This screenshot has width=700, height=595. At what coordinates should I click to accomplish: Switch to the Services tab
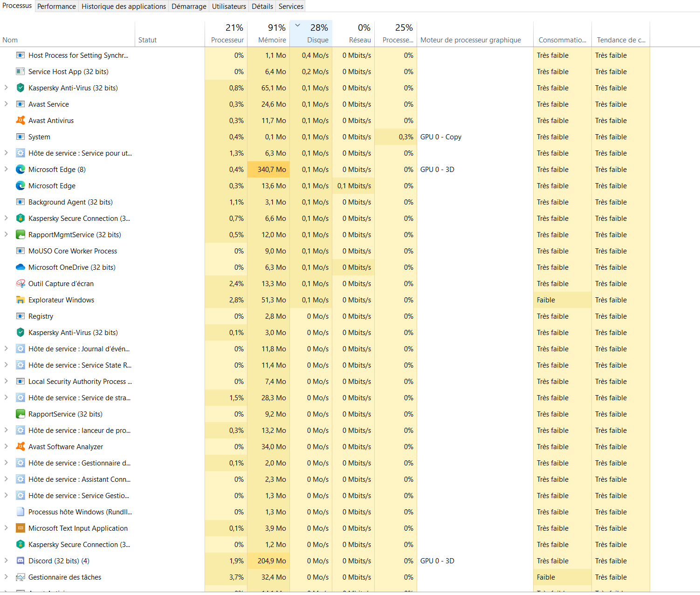(291, 6)
